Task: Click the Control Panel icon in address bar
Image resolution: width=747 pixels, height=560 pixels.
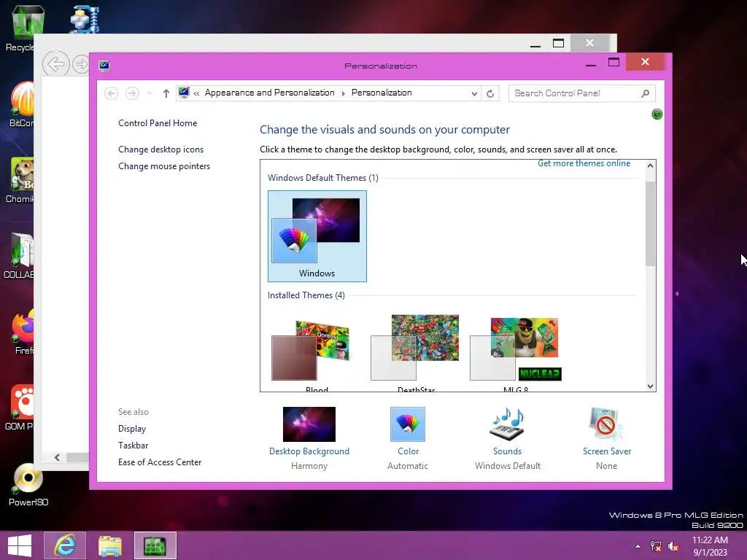Action: click(184, 93)
